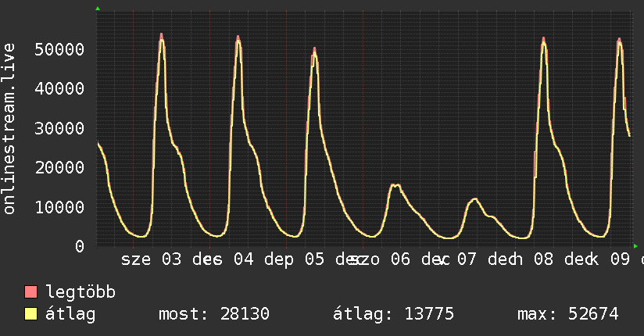Click the 20000 y-axis label
The width and height of the screenshot is (644, 336).
tap(59, 167)
